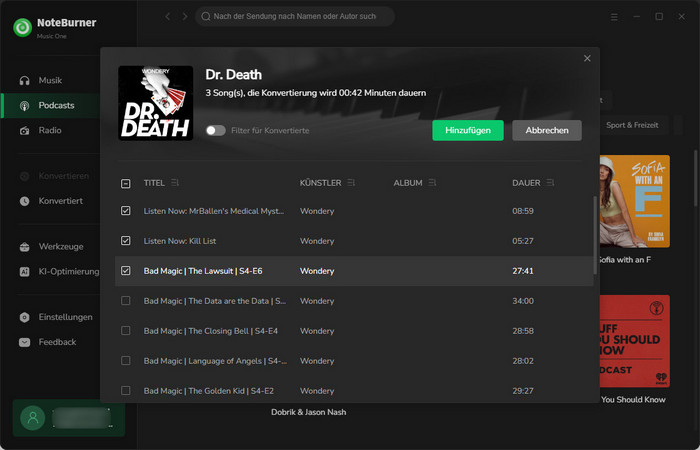Image resolution: width=700 pixels, height=450 pixels.
Task: Click the gear icon beside Einstellungen
Action: [x=25, y=317]
